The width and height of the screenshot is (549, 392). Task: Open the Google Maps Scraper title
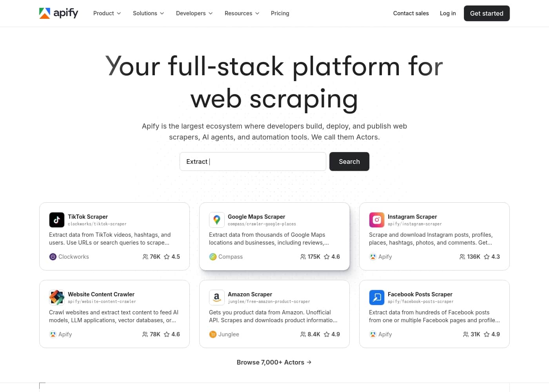(x=256, y=217)
